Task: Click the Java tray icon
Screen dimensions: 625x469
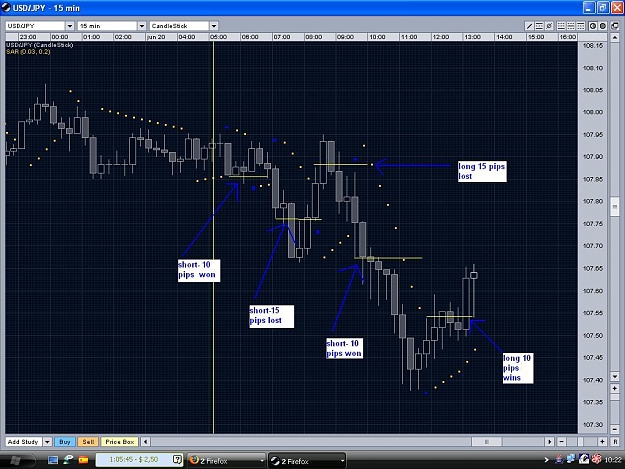Action: click(x=559, y=459)
